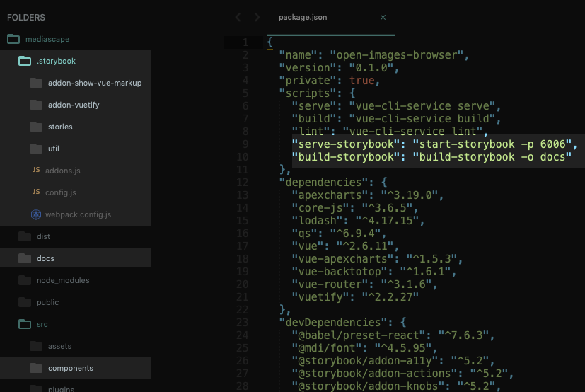Click the node_modules folder icon
585x392 pixels.
click(25, 280)
